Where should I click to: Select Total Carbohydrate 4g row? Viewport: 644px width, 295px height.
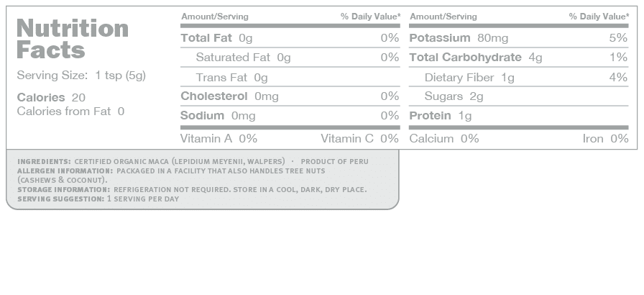click(519, 58)
